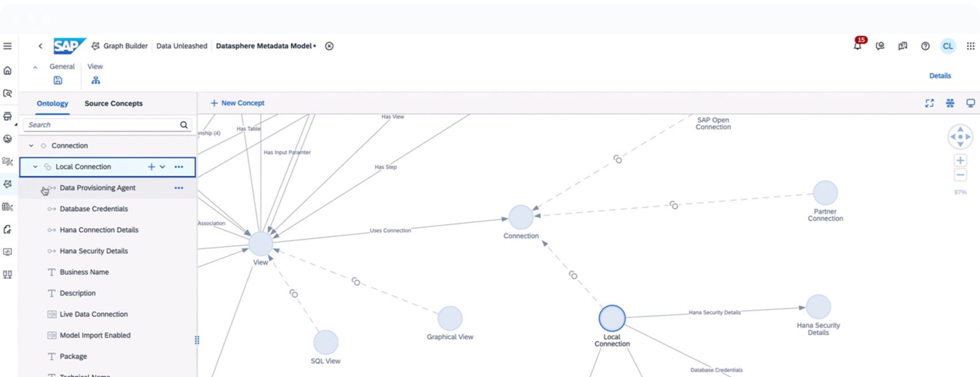Click the search magnifier icon in ontology panel
This screenshot has width=980, height=377.
click(x=184, y=125)
